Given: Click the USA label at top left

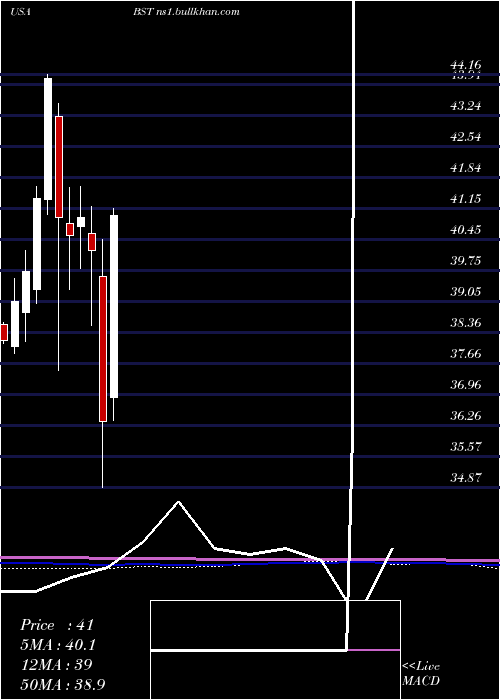Looking at the screenshot, I should pyautogui.click(x=20, y=12).
